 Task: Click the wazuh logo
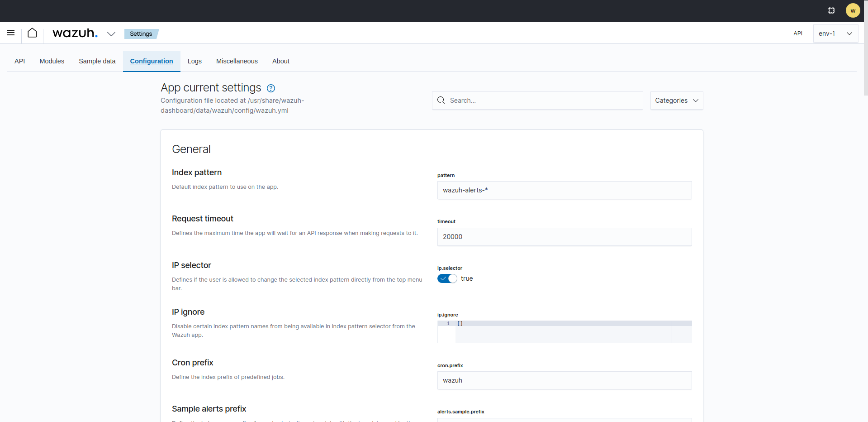[x=75, y=33]
